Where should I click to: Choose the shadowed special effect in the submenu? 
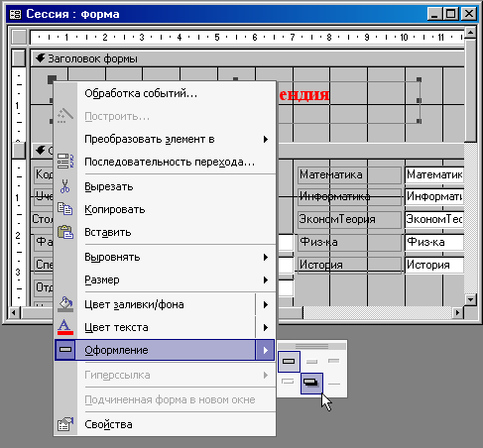[x=311, y=384]
